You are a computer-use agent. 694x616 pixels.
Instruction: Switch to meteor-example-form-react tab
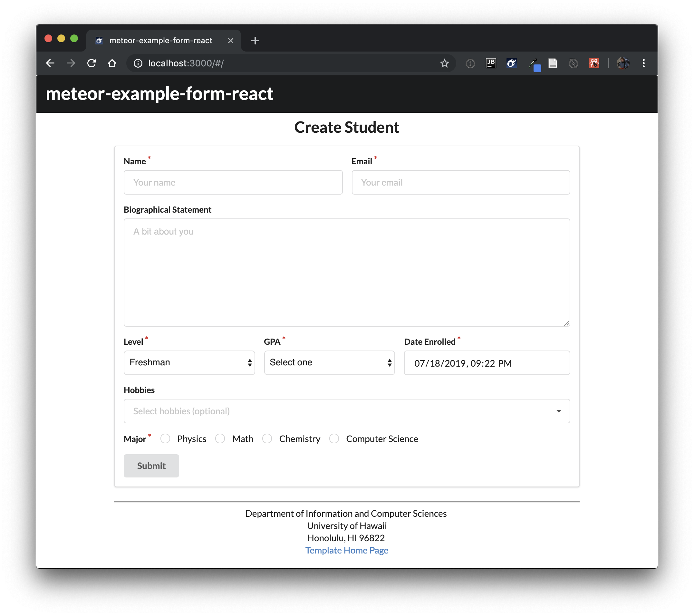160,41
